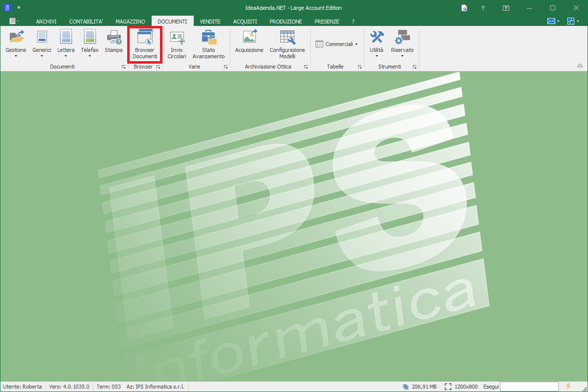The image size is (588, 392).
Task: Open the Gestione documents menu
Action: [x=16, y=44]
